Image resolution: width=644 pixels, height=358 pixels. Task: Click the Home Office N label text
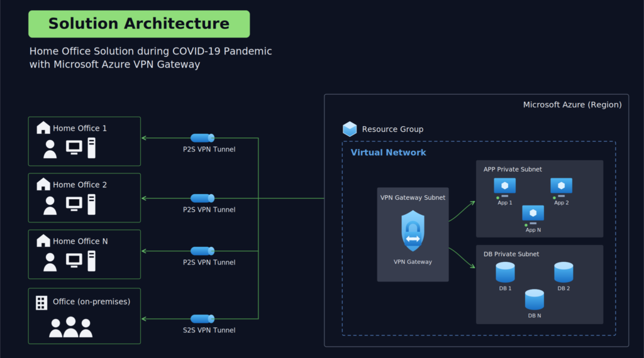coord(80,242)
